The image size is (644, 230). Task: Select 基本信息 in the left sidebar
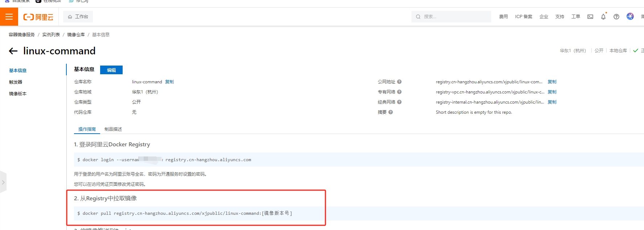(18, 71)
